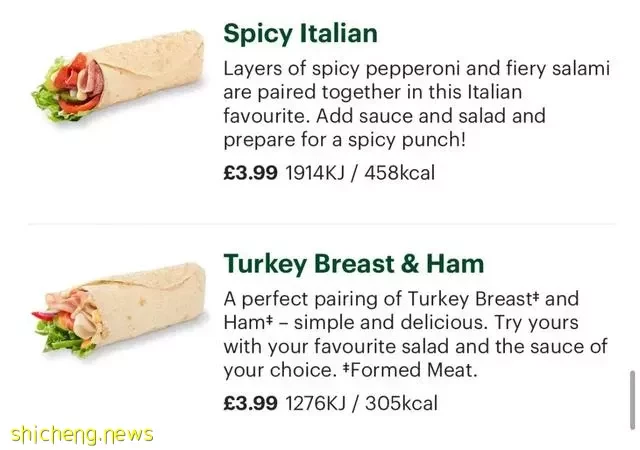Click the 'prepare for a spicy punch!' line
Screen dimensions: 640x450
(344, 140)
